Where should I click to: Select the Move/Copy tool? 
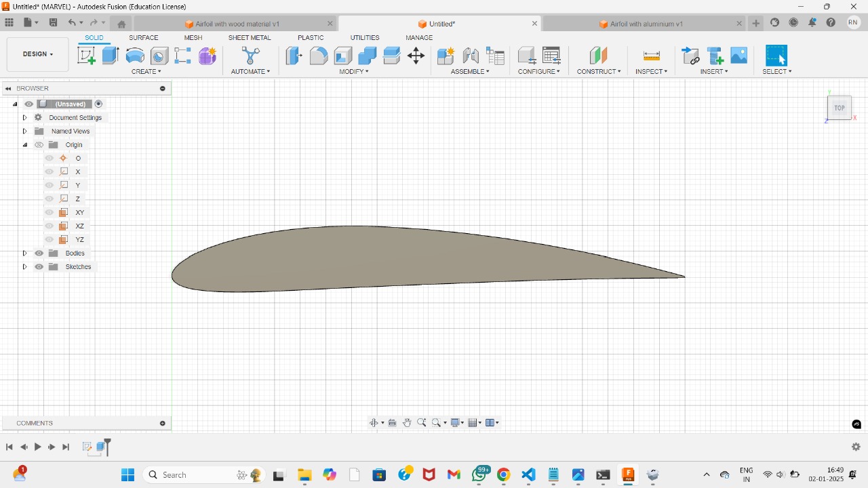click(x=416, y=56)
